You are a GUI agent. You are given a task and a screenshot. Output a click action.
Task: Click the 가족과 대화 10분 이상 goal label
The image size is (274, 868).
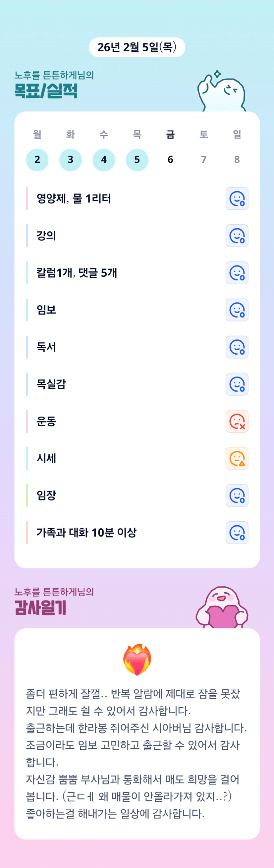coord(86,533)
